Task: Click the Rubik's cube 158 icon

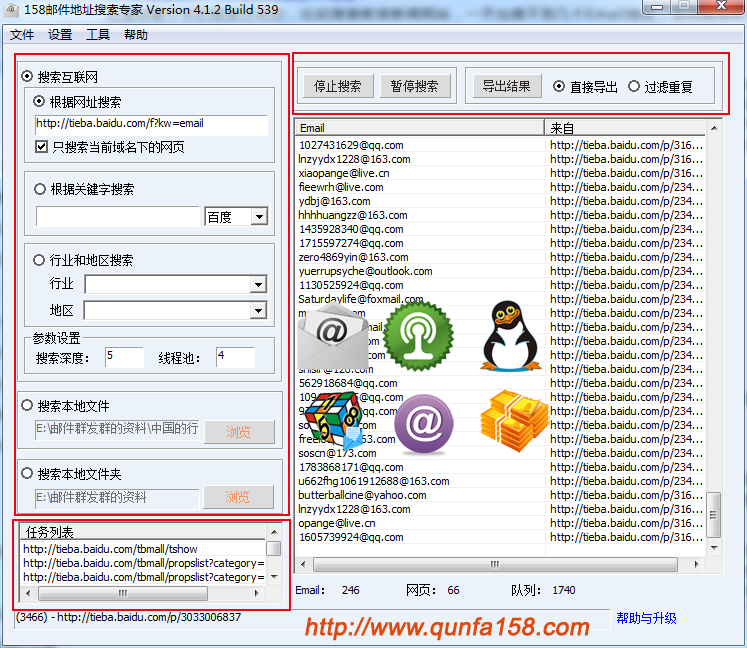Action: point(333,419)
